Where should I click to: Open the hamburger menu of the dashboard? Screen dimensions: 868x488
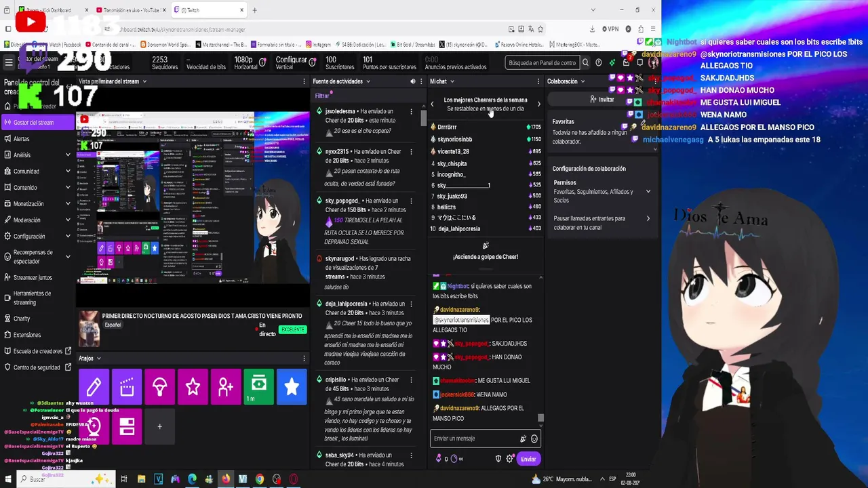[8, 62]
